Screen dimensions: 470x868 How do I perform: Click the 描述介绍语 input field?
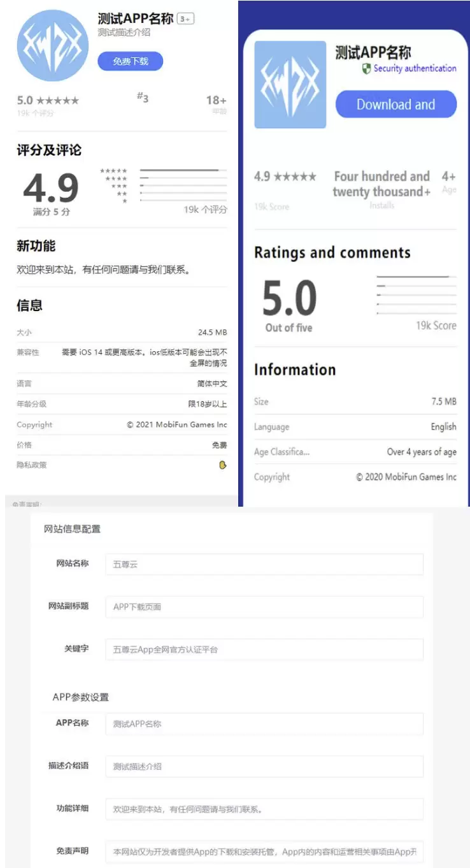[264, 766]
